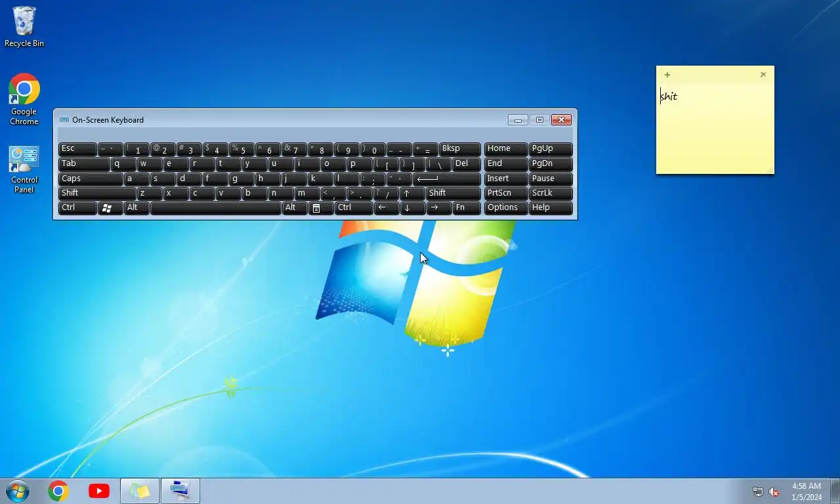Click the Insert key
The image size is (840, 504).
[x=506, y=178]
